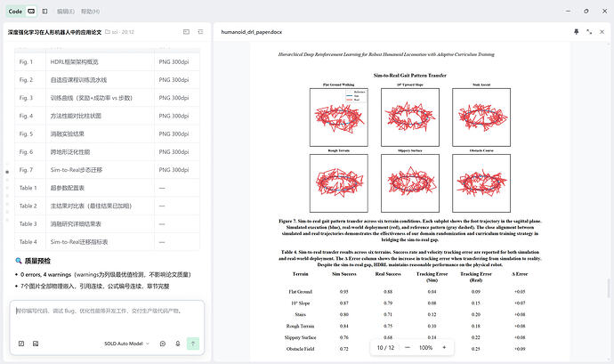The height and width of the screenshot is (364, 614).
Task: Click the 质量预检 heading with magnifier icon
Action: click(33, 261)
